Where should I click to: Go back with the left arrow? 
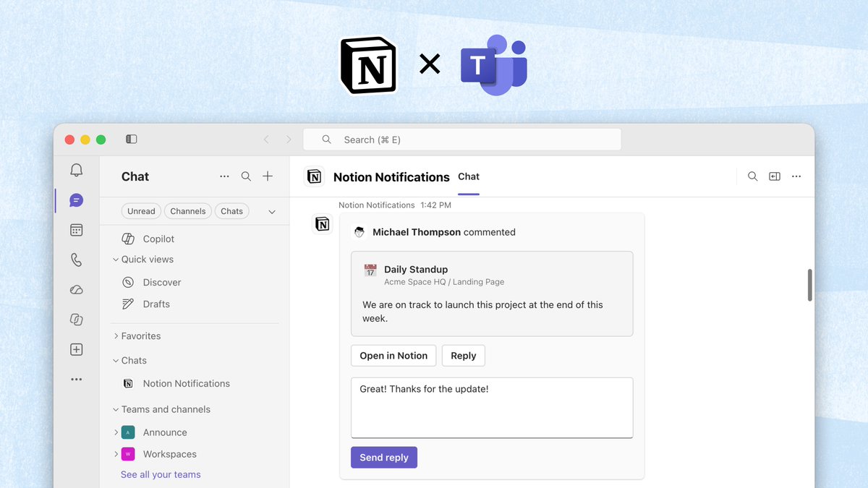coord(266,140)
